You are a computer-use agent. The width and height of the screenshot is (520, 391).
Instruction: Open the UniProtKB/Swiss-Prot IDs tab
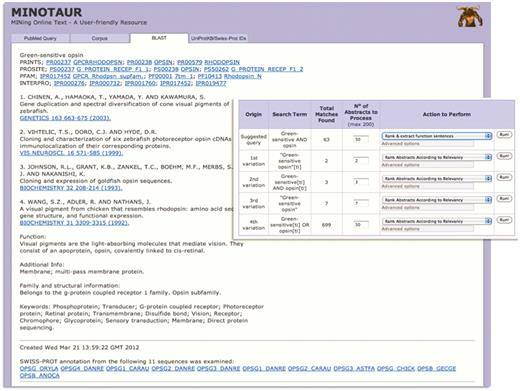tap(218, 38)
